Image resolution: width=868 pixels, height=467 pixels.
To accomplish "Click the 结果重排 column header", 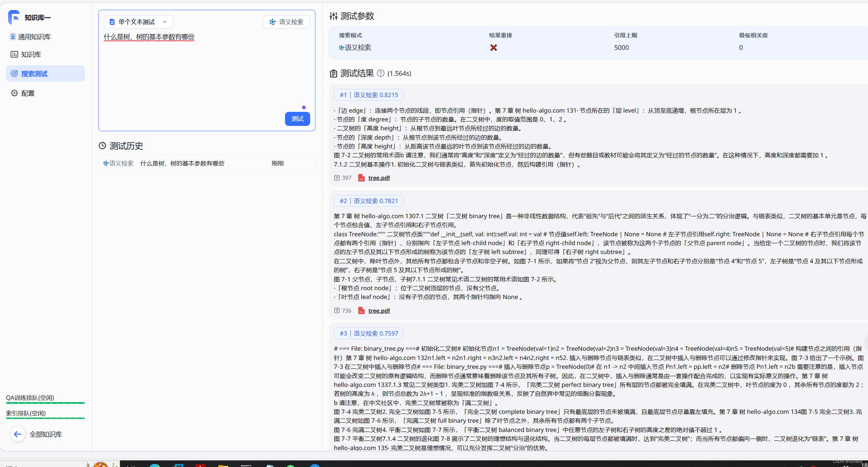I will 501,35.
